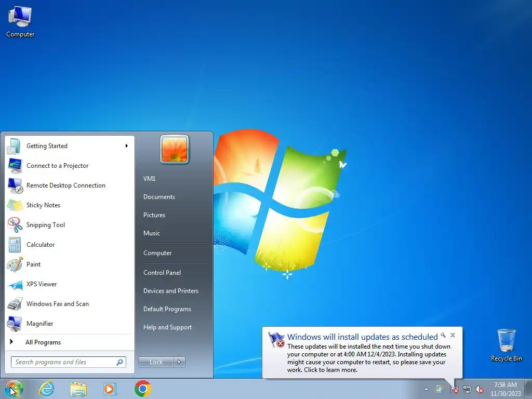Open Sticky Notes icon
The height and width of the screenshot is (399, 532).
15,205
